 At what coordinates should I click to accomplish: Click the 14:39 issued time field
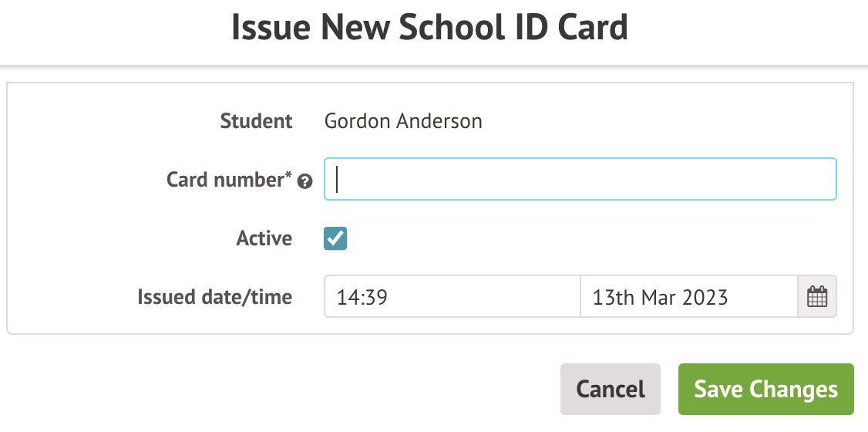[452, 297]
